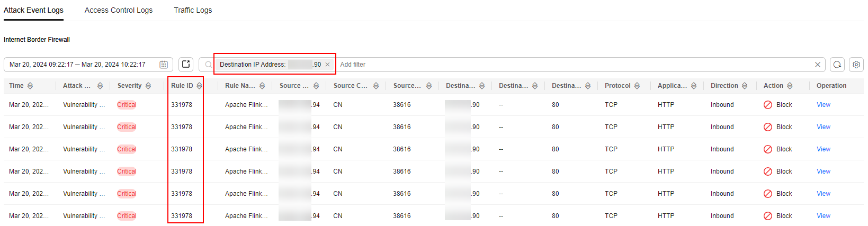Sort by the Rule ID column arrows
The image size is (868, 226).
coord(199,86)
